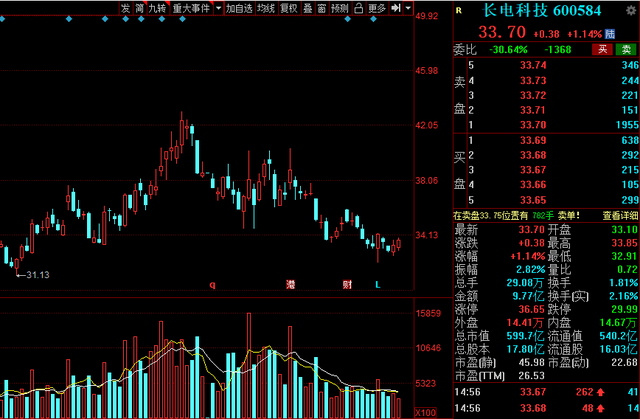Select buy level 2 price 33.68
640x419 pixels.
pos(533,155)
